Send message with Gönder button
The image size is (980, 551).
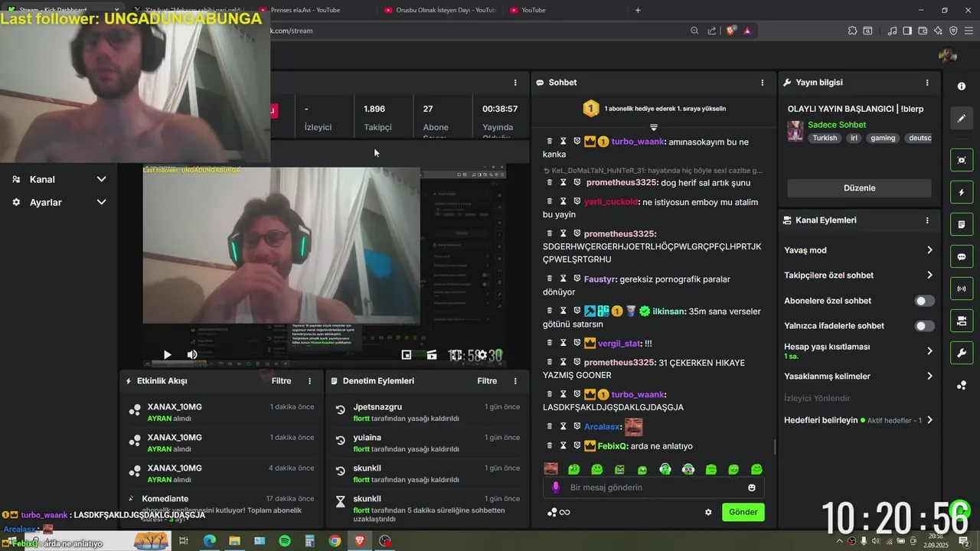743,512
